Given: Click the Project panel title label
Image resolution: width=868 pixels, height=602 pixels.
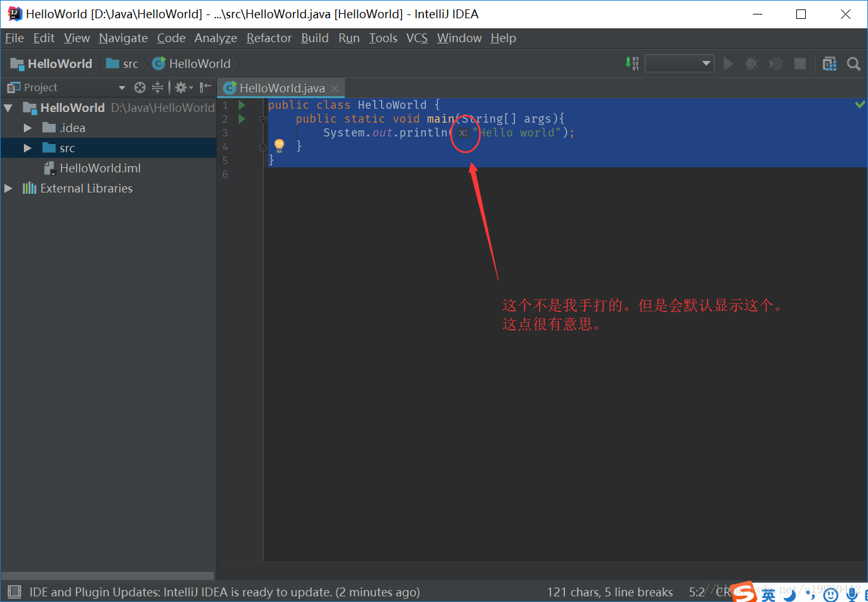Looking at the screenshot, I should click(x=40, y=87).
